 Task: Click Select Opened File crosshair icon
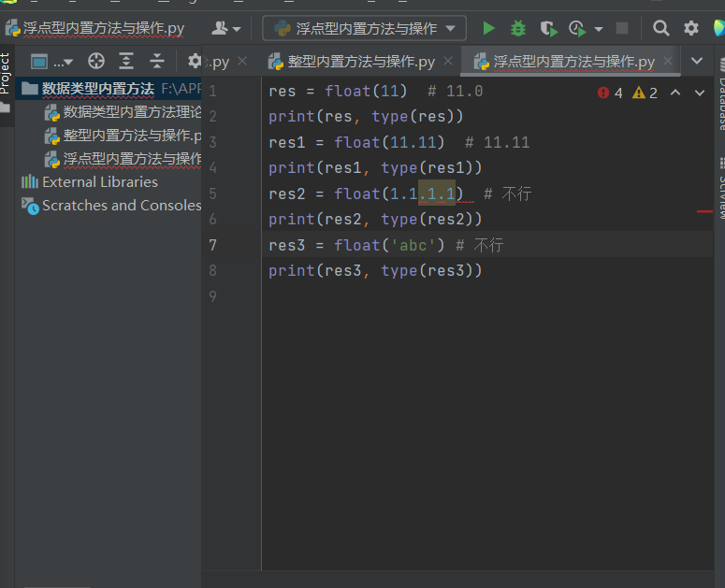[x=96, y=61]
